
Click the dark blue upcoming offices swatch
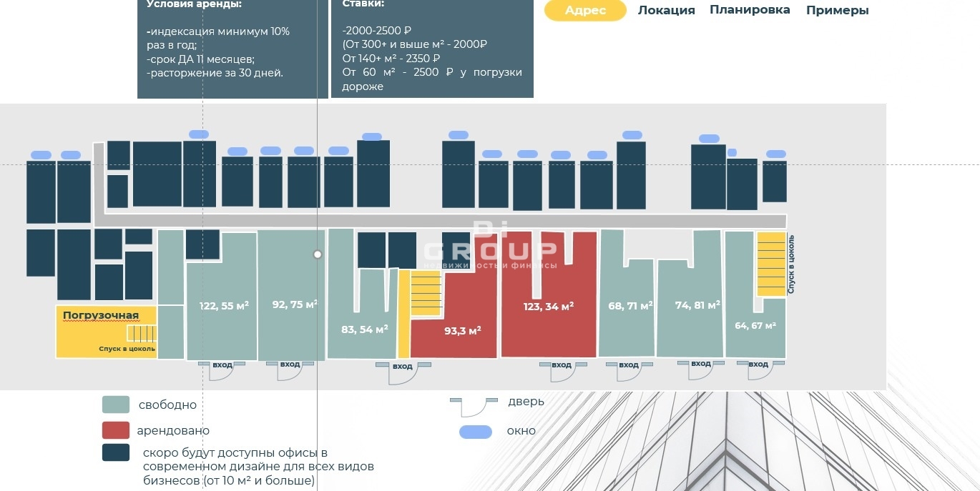point(116,452)
